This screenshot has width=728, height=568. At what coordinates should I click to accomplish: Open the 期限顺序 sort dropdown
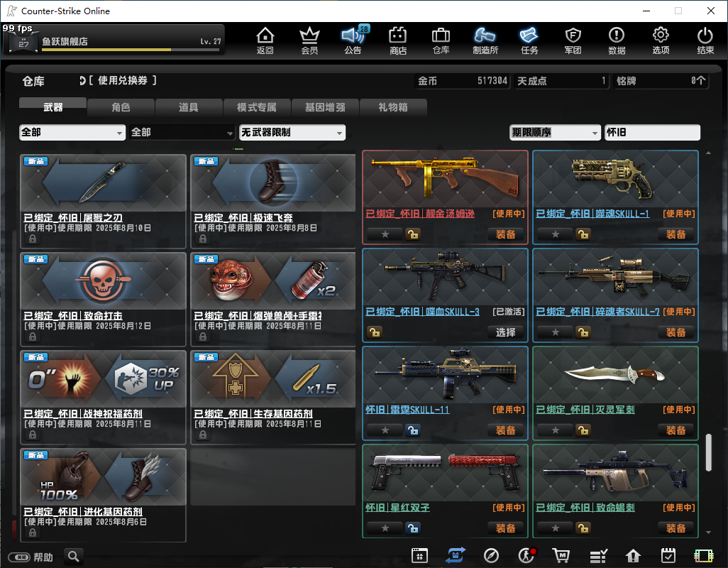(555, 132)
